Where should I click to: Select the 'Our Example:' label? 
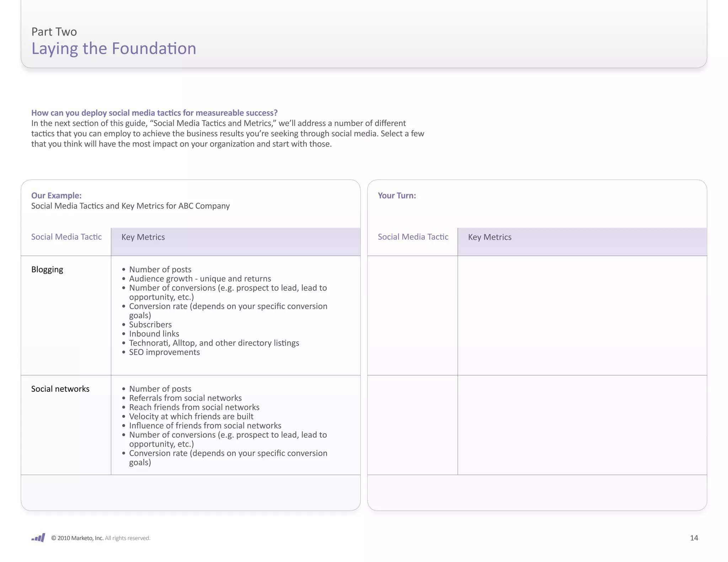(56, 195)
